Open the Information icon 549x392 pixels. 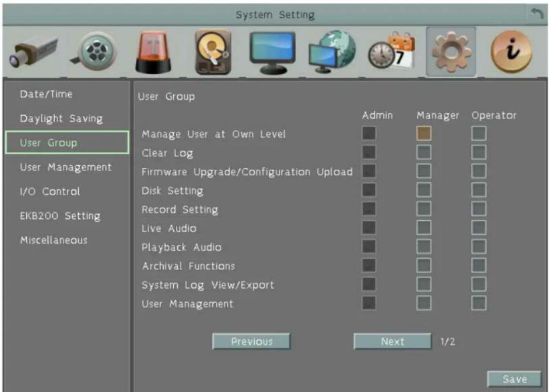coord(511,52)
